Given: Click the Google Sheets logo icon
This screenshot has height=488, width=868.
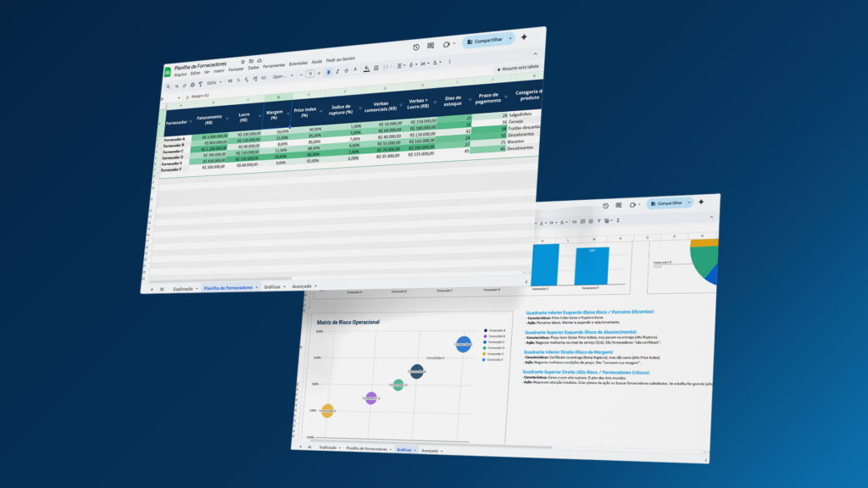Looking at the screenshot, I should (167, 72).
